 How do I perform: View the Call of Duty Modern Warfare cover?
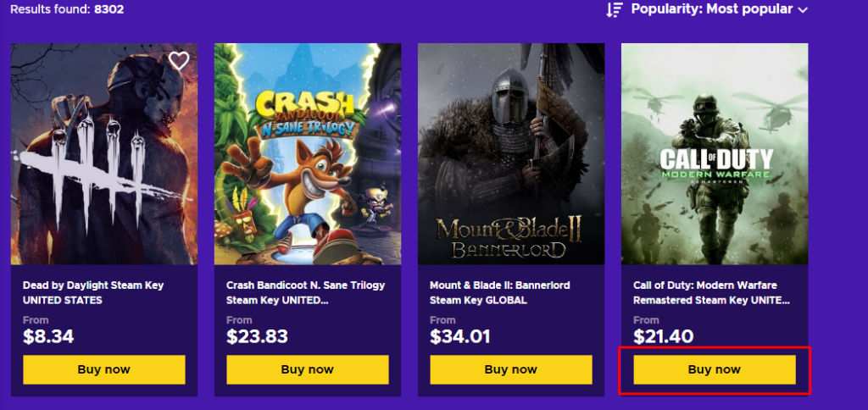(x=715, y=154)
